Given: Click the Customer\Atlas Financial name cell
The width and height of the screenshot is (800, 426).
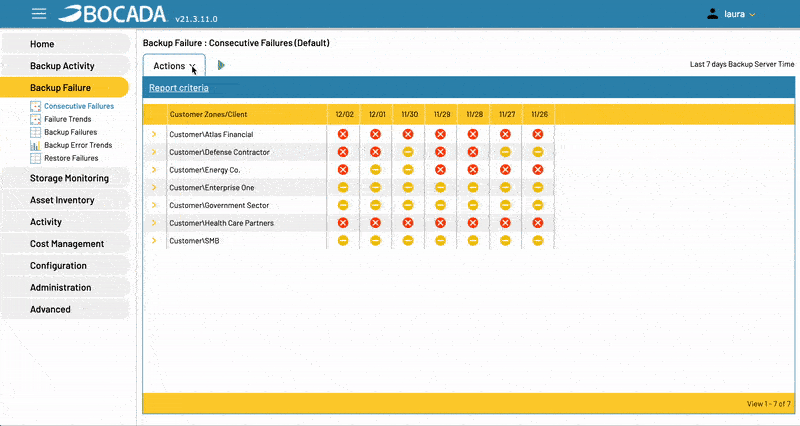Looking at the screenshot, I should [247, 134].
